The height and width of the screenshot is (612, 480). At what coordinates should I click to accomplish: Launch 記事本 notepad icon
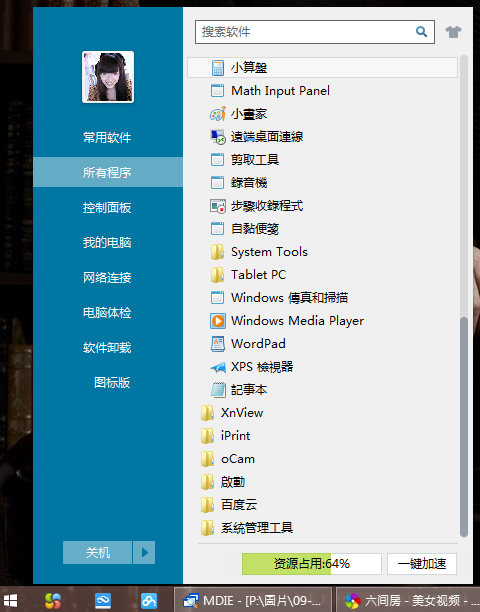tap(218, 390)
